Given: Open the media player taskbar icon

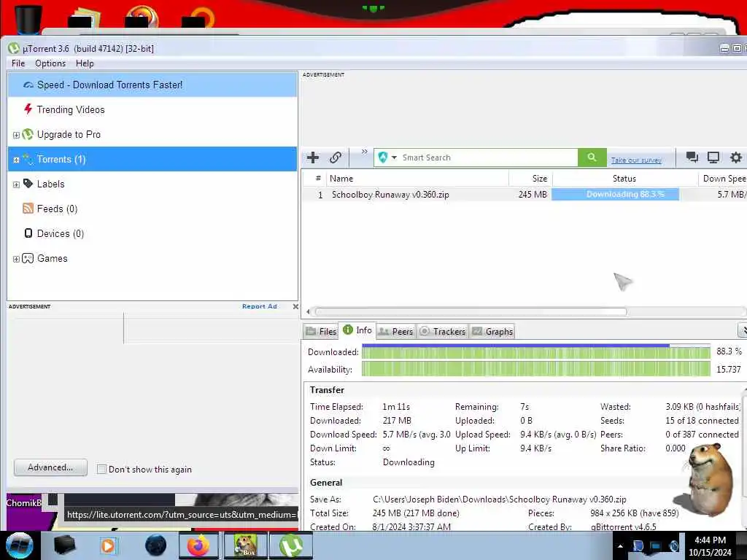Looking at the screenshot, I should 109,545.
